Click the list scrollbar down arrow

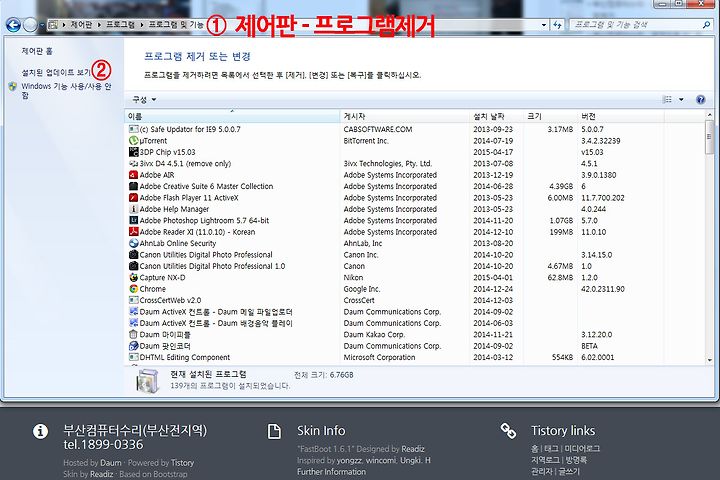pyautogui.click(x=709, y=361)
